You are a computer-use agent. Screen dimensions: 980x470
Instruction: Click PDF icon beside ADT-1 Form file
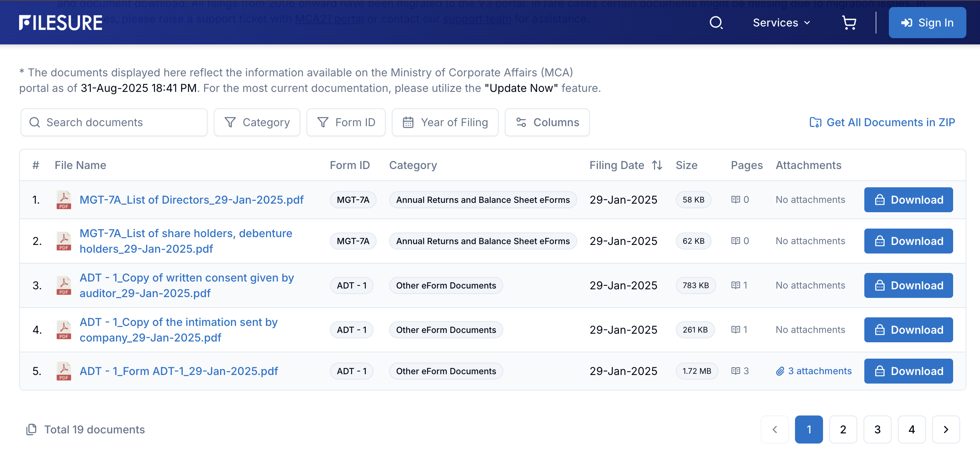click(64, 371)
